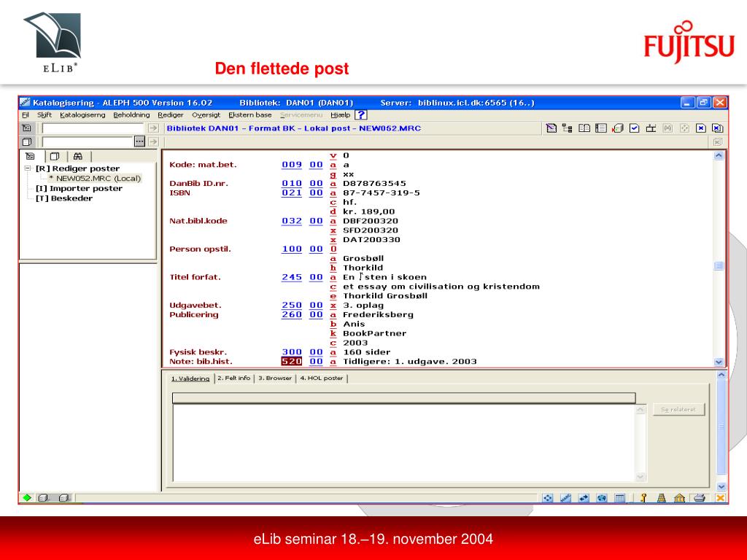
Task: Switch to the items cube tab
Action: click(x=55, y=156)
